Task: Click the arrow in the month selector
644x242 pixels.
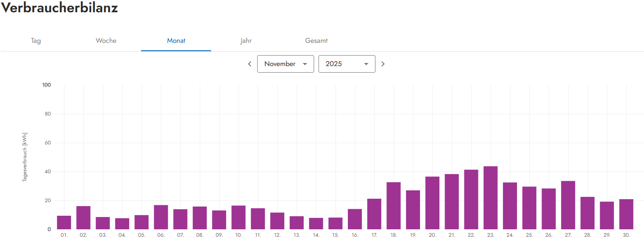Action: (x=305, y=64)
